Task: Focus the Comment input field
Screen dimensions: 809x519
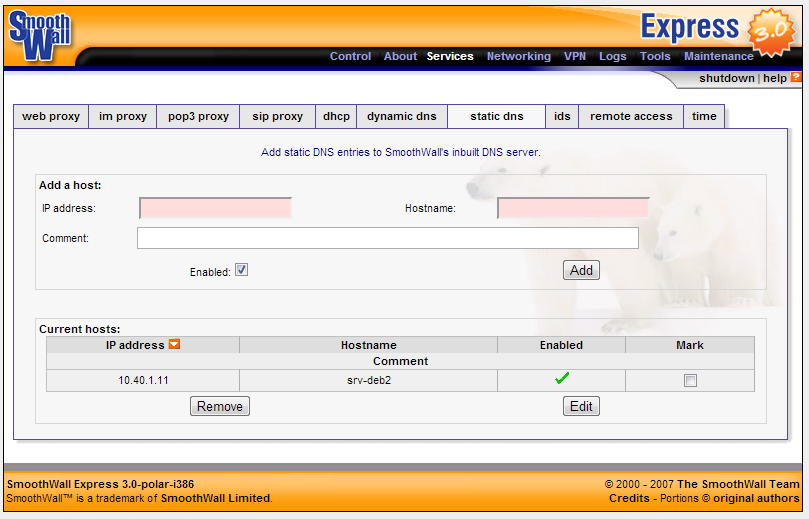Action: [388, 238]
